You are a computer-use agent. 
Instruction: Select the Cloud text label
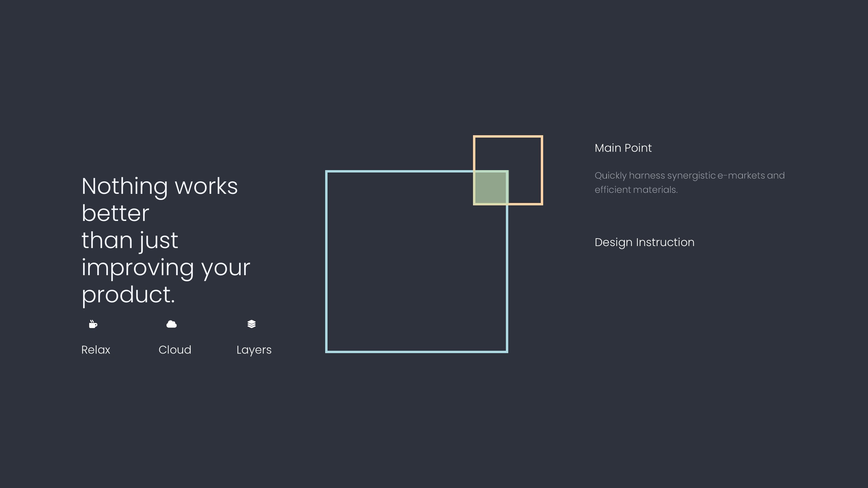click(x=175, y=350)
